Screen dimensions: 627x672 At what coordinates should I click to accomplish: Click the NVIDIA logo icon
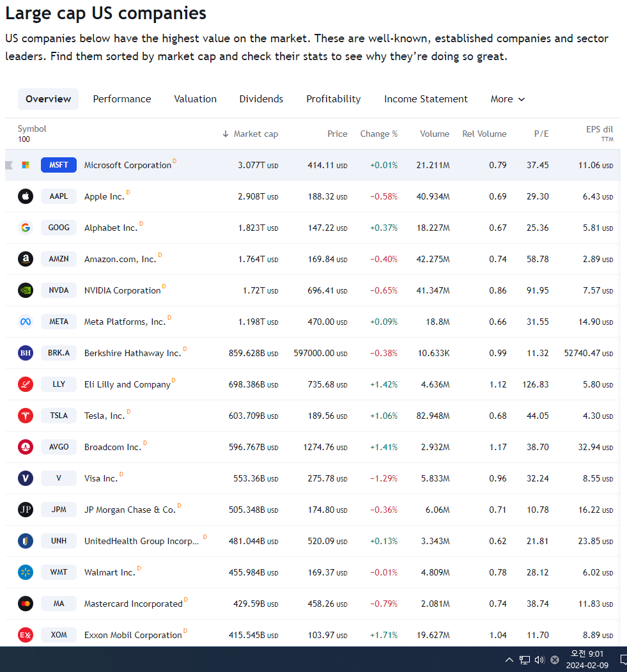(x=26, y=290)
